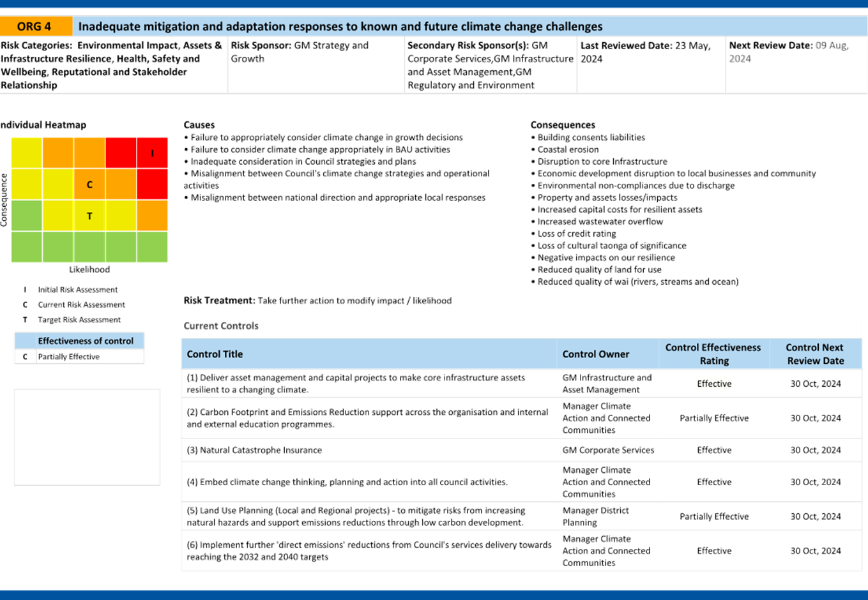Click the Initial Risk Assessment legend entry
The width and height of the screenshot is (868, 600).
coord(77,290)
